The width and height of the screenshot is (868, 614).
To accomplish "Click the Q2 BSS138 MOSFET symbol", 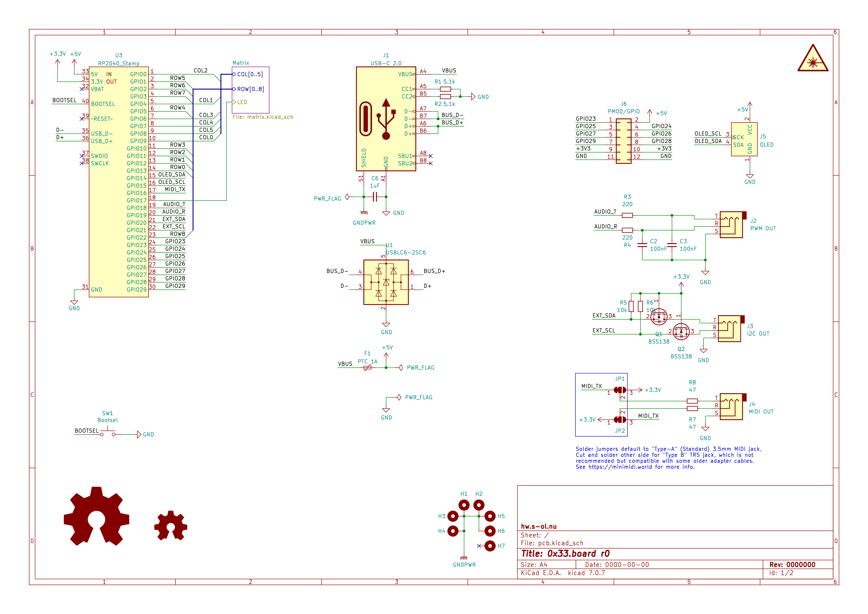I will coord(681,332).
